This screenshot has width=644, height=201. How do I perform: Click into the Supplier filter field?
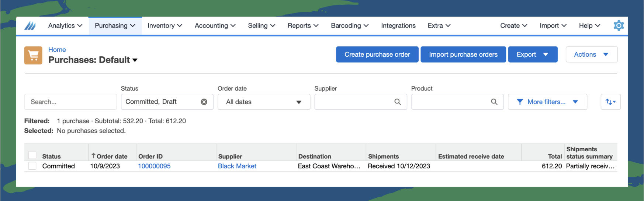360,102
